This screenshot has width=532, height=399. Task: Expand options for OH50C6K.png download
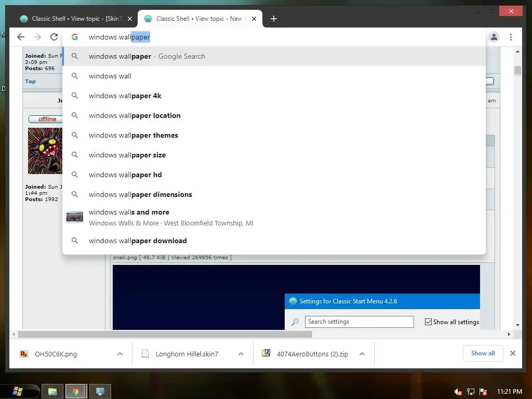(120, 354)
